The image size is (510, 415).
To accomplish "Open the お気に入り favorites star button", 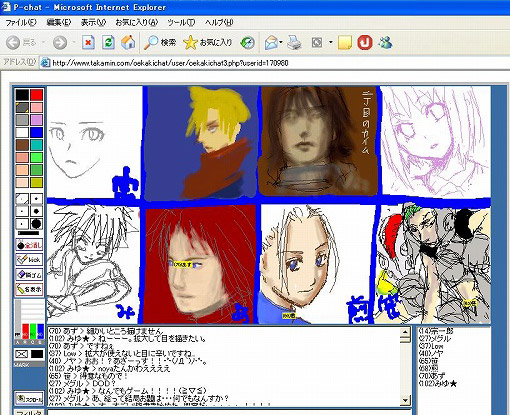I will coord(207,43).
